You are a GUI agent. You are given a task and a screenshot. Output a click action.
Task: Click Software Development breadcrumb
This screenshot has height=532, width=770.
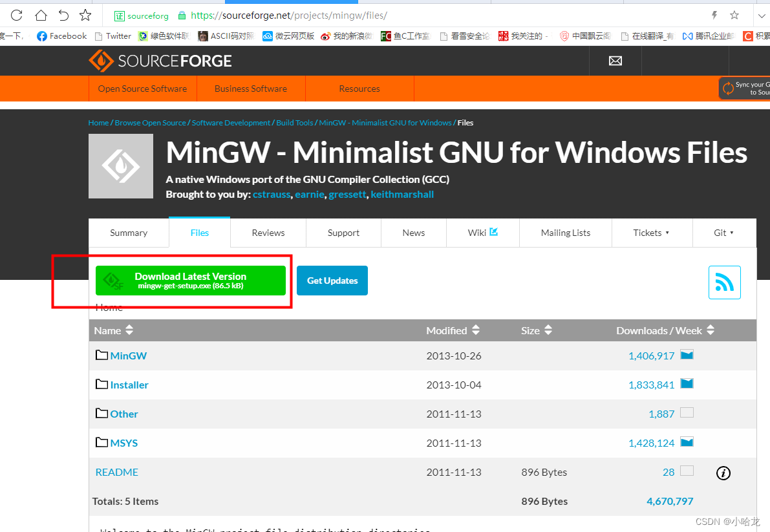(231, 123)
